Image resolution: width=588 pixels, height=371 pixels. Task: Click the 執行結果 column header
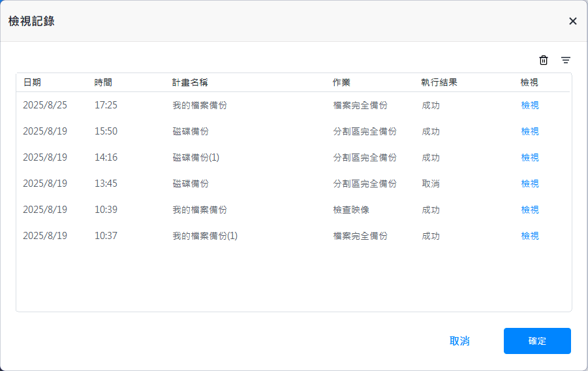click(x=439, y=82)
